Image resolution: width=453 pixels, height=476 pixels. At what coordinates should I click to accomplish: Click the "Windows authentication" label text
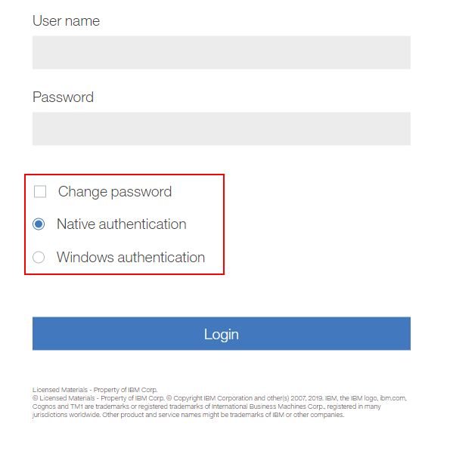(131, 257)
